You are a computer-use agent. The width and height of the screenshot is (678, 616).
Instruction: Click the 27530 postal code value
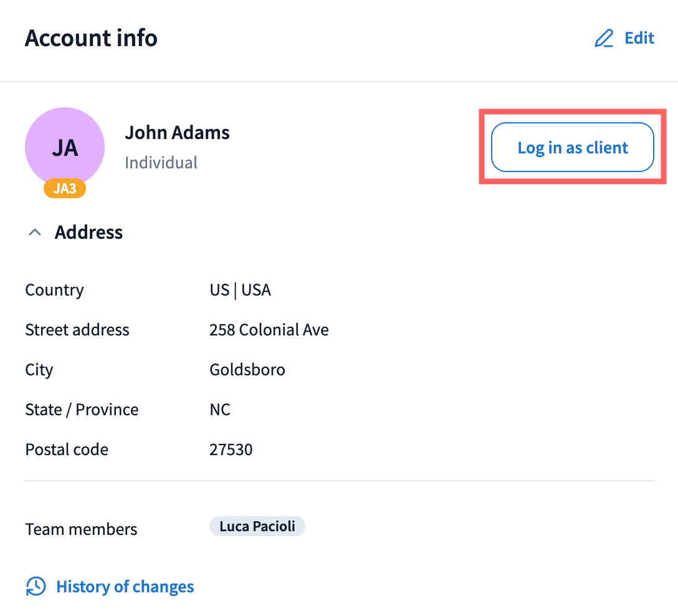click(x=231, y=450)
